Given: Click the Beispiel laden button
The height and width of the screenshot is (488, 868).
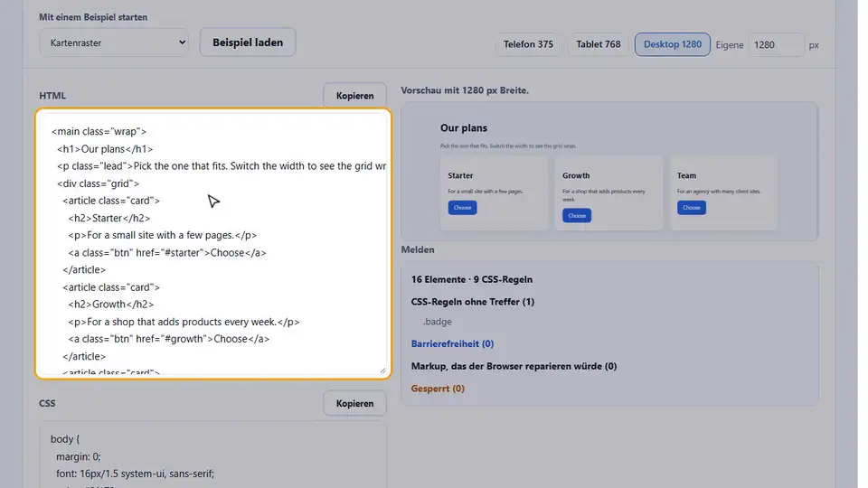Looking at the screenshot, I should (x=248, y=42).
